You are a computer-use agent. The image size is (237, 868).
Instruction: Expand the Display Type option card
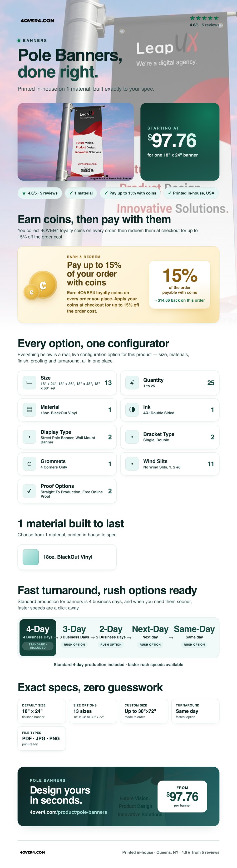point(67,437)
